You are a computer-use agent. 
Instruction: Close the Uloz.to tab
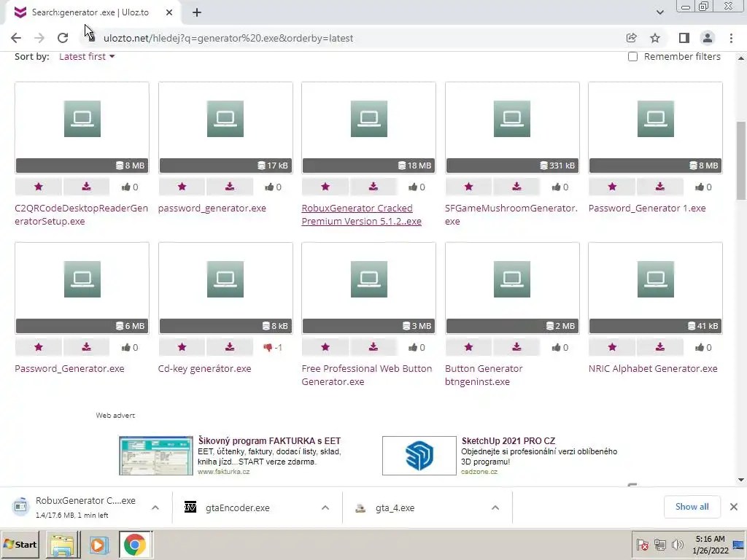point(169,12)
